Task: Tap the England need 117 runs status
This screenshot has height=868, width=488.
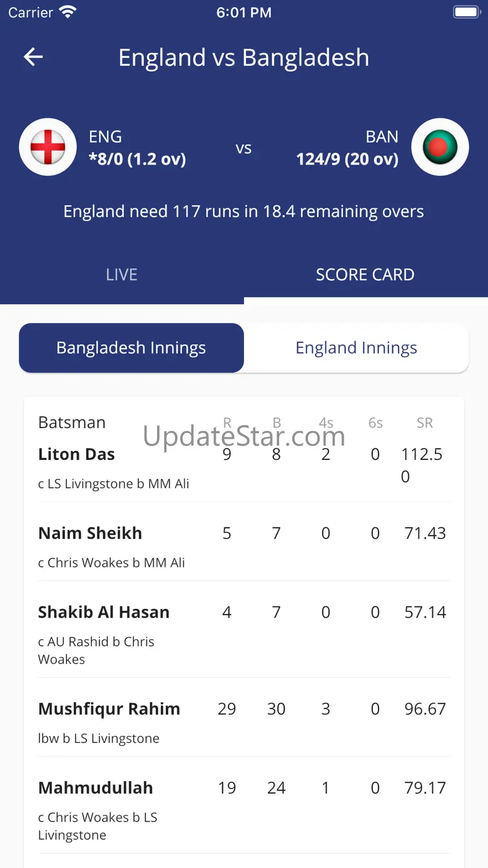Action: click(243, 212)
